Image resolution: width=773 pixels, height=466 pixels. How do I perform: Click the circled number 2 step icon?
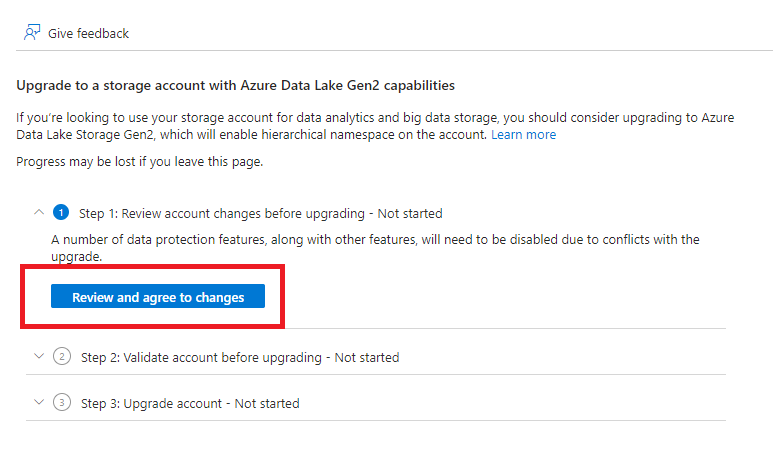coord(61,357)
